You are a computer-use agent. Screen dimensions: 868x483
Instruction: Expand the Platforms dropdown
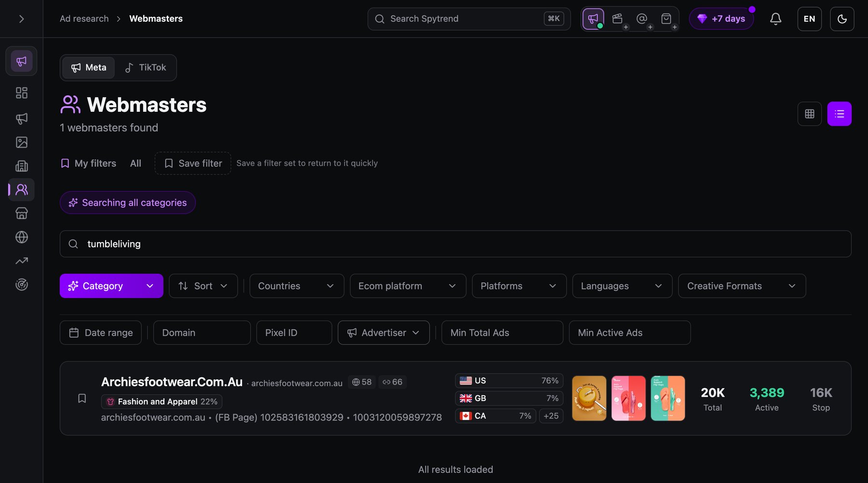click(x=519, y=286)
